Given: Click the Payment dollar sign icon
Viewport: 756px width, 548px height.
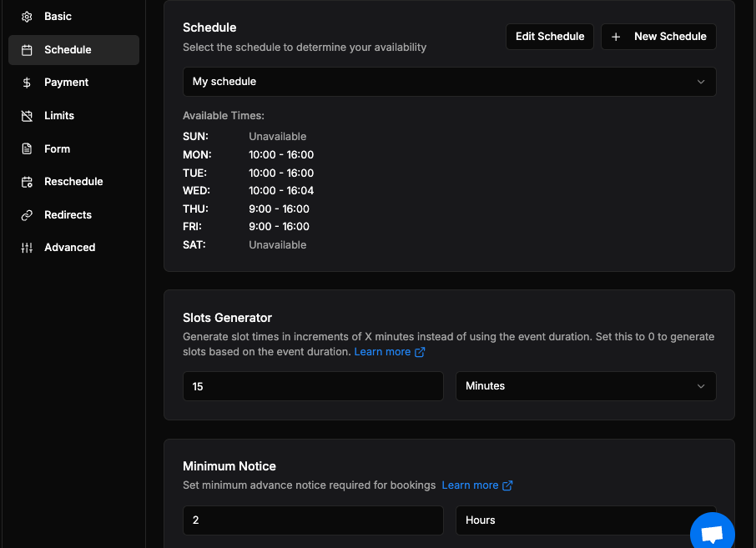Looking at the screenshot, I should (x=27, y=83).
